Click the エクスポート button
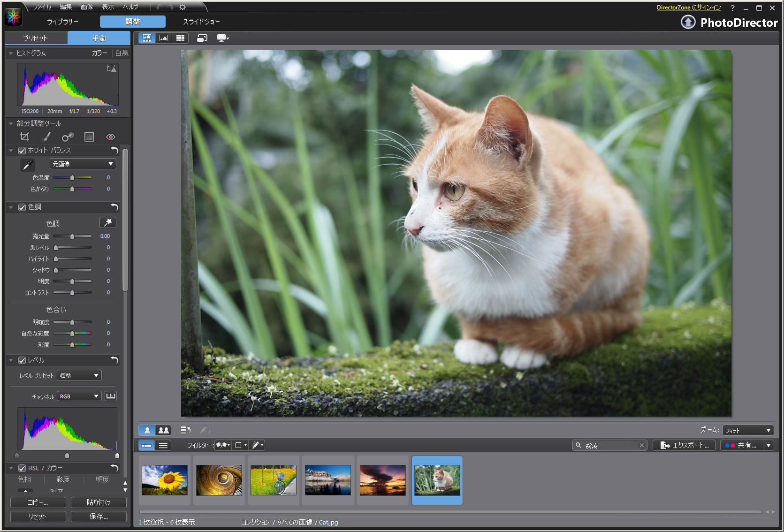Screen dimensions: 784x532 684,445
